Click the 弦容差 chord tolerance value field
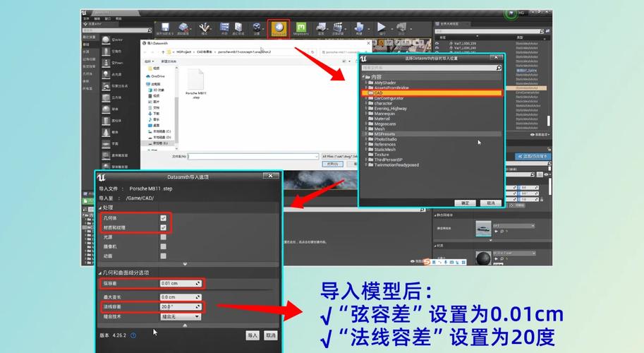Viewport: 644px width, 353px height. pos(181,283)
